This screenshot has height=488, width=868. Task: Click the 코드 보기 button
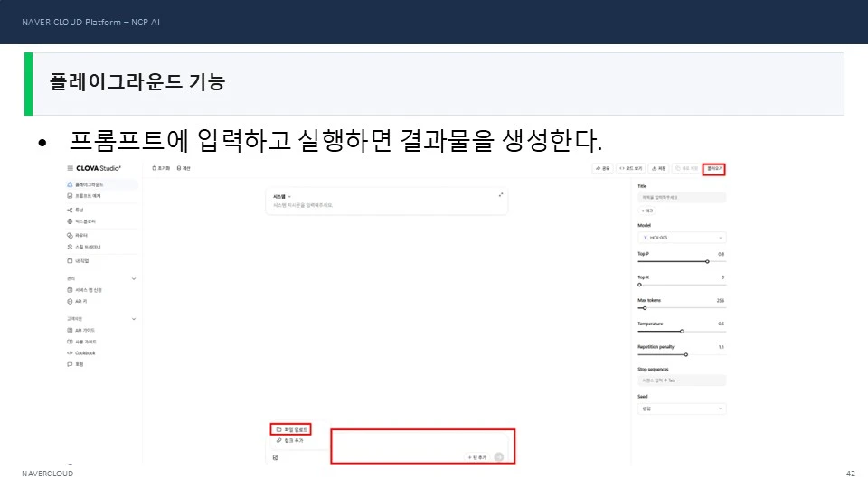[630, 168]
